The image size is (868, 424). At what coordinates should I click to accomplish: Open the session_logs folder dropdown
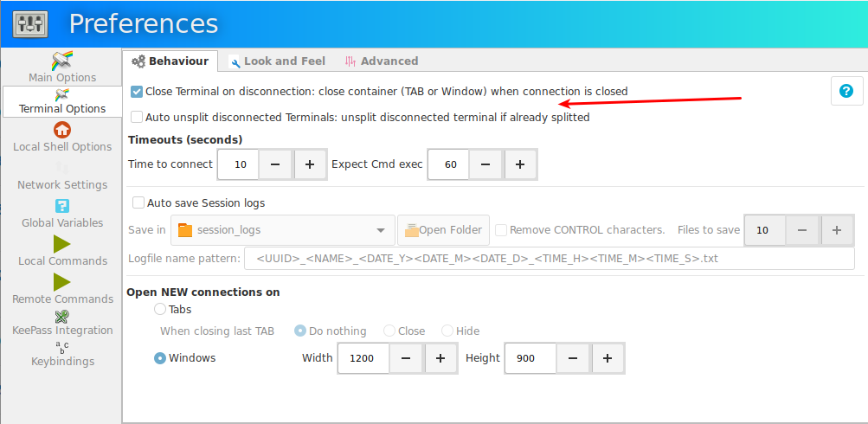[283, 230]
